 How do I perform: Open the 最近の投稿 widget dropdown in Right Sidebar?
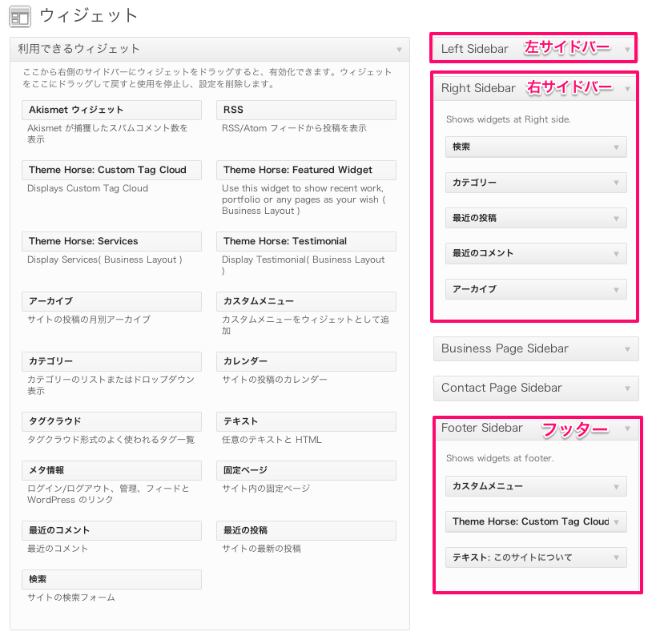tap(616, 218)
